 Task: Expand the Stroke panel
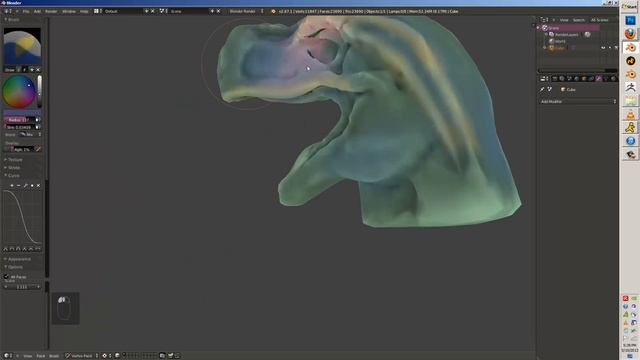pyautogui.click(x=14, y=167)
